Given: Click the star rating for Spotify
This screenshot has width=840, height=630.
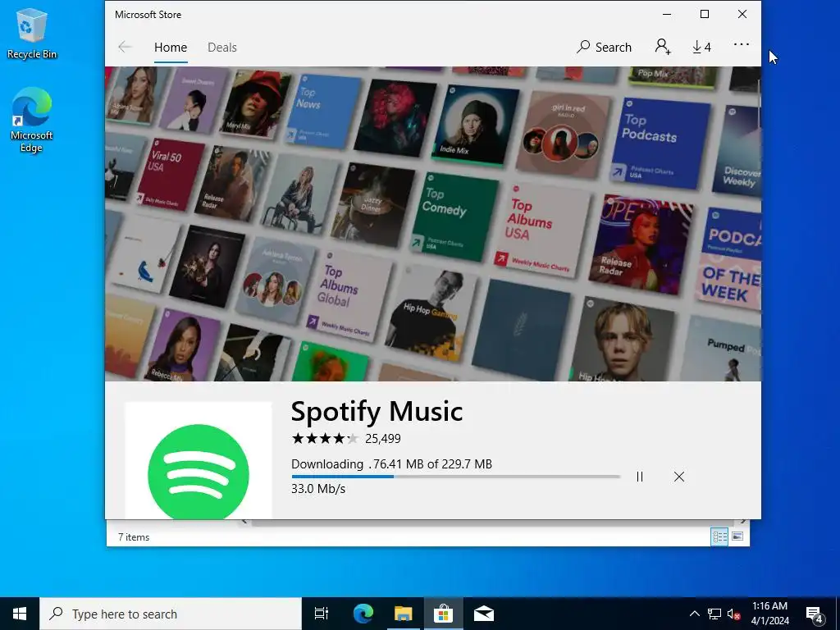Looking at the screenshot, I should [325, 439].
